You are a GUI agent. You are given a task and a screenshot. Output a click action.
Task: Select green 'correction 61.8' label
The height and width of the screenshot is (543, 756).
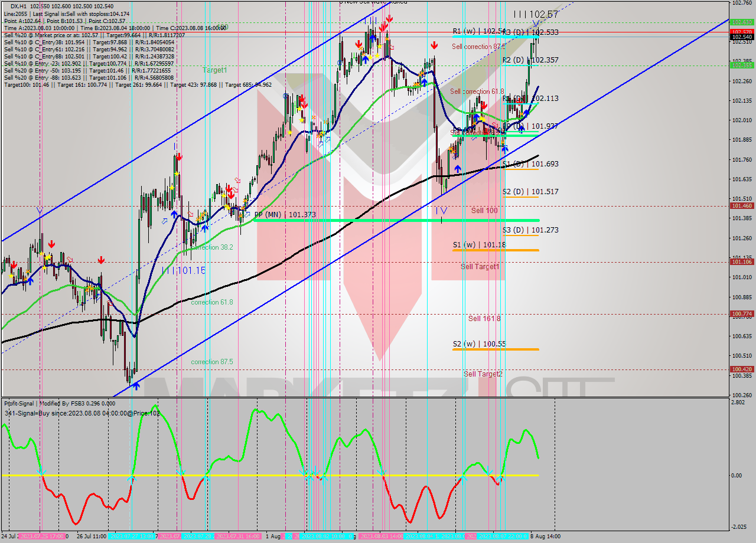pyautogui.click(x=211, y=302)
